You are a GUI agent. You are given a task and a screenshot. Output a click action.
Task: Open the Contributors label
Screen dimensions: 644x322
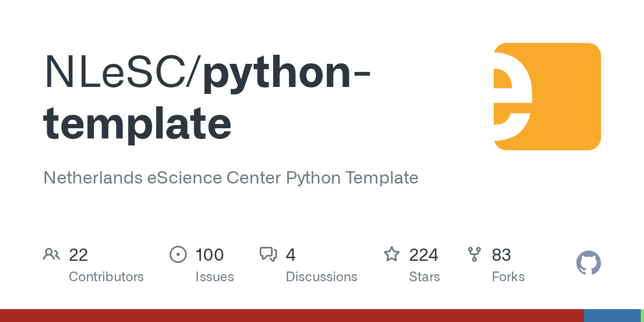pos(106,277)
